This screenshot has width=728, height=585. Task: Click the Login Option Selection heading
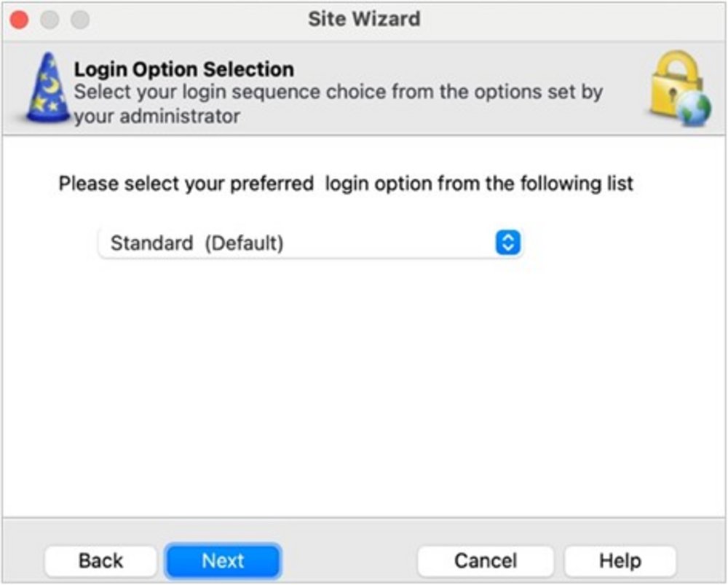coord(184,70)
